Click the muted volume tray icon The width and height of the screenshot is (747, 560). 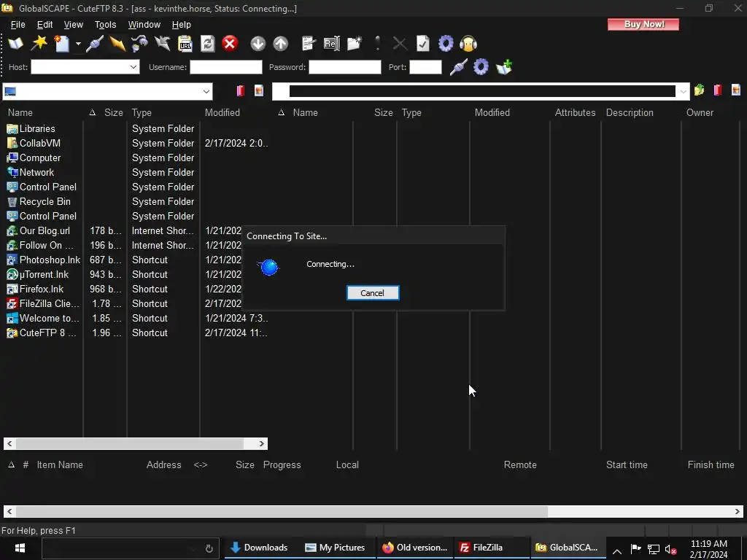point(671,550)
